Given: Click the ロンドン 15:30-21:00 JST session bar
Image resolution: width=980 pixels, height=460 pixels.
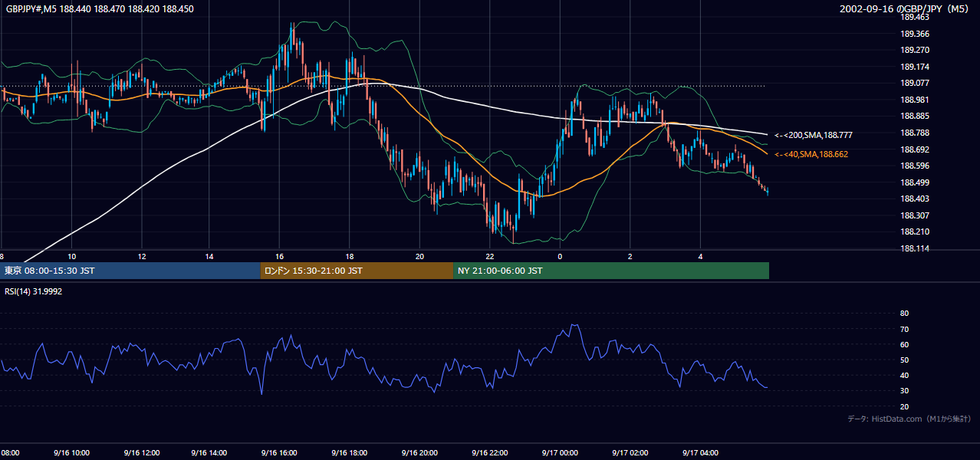Looking at the screenshot, I should (357, 271).
